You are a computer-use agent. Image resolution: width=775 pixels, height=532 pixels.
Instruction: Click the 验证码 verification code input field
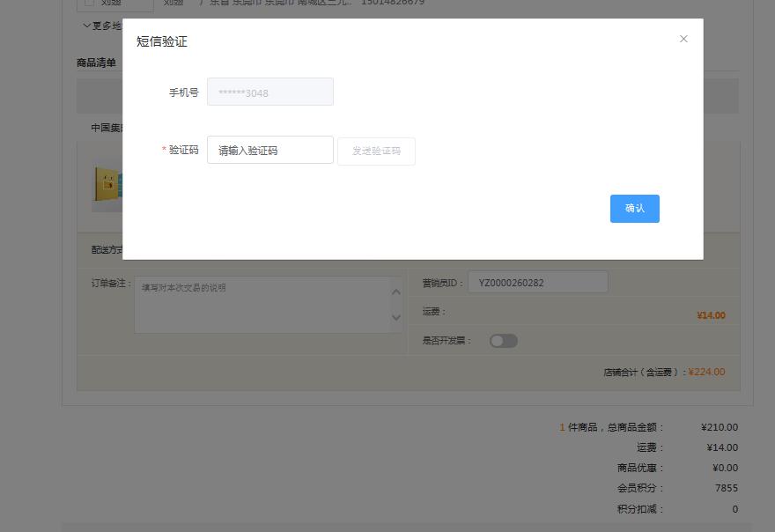click(x=269, y=150)
